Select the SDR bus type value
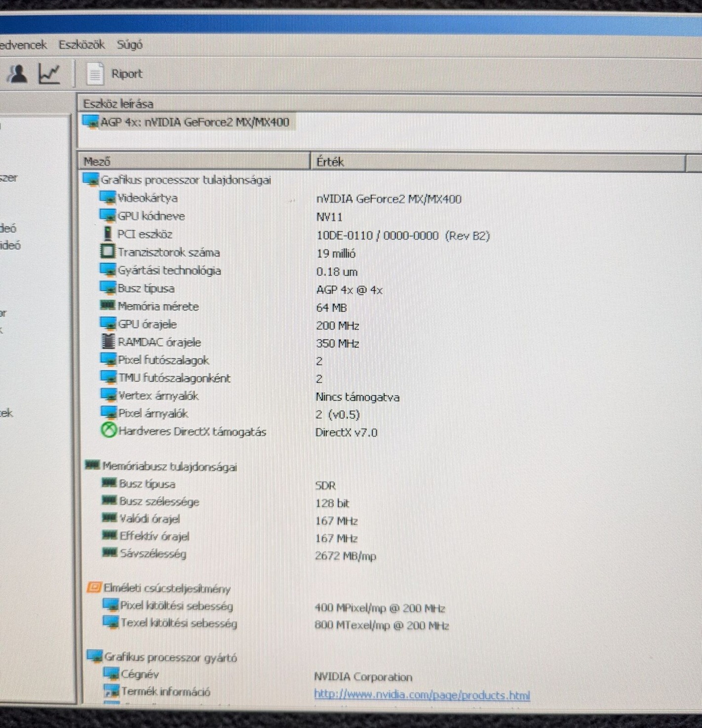The width and height of the screenshot is (702, 728). [x=325, y=485]
